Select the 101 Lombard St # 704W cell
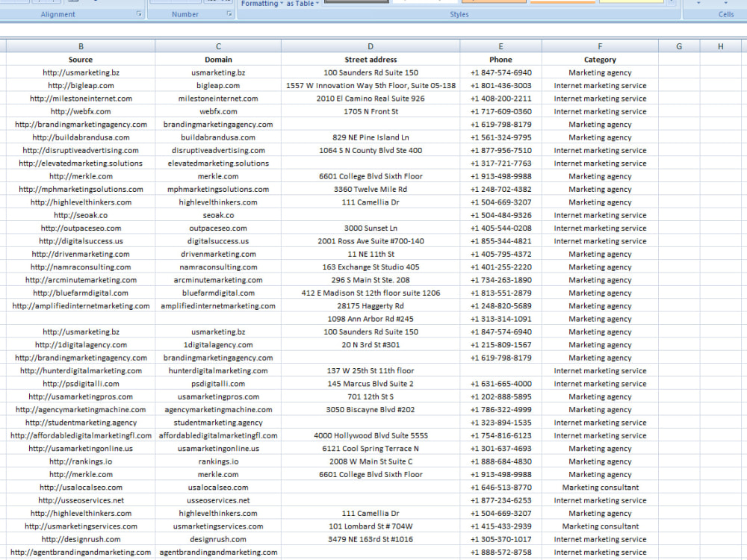The height and width of the screenshot is (560, 747). pos(371,526)
